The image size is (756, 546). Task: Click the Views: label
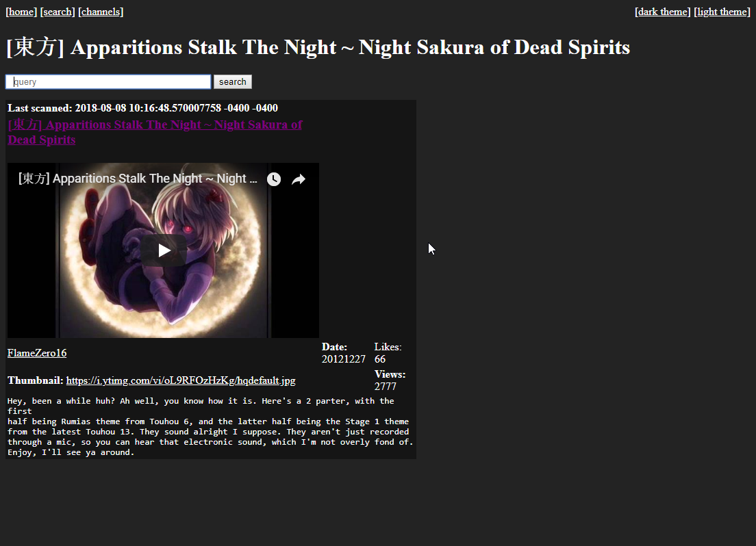pyautogui.click(x=390, y=374)
